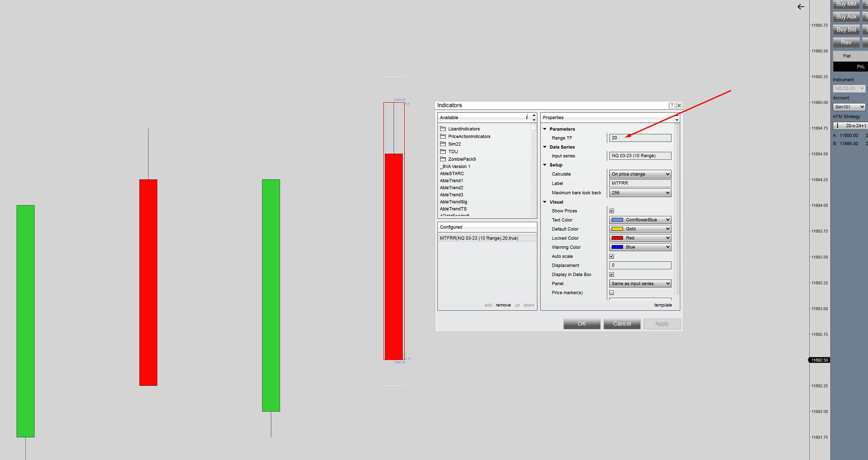Image resolution: width=868 pixels, height=460 pixels.
Task: Enable the Price marker(s) checkbox
Action: (x=612, y=292)
